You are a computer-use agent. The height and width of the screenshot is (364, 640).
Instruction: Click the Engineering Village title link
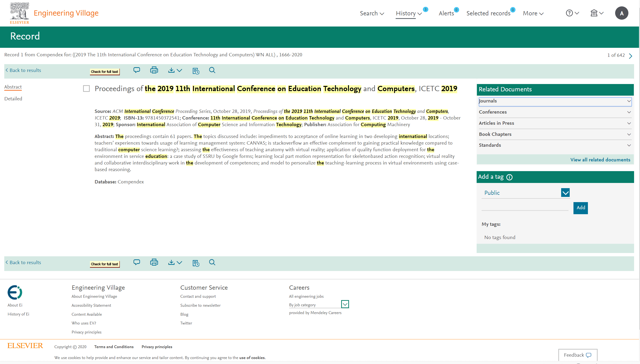tap(66, 13)
